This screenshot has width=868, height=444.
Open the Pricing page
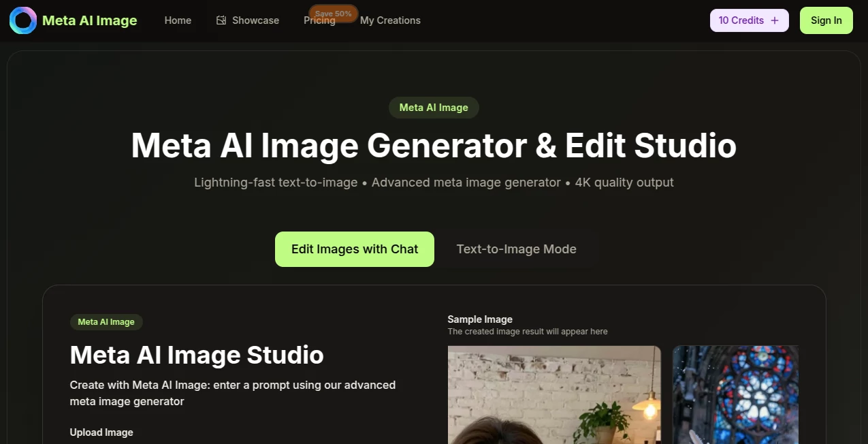pyautogui.click(x=319, y=20)
